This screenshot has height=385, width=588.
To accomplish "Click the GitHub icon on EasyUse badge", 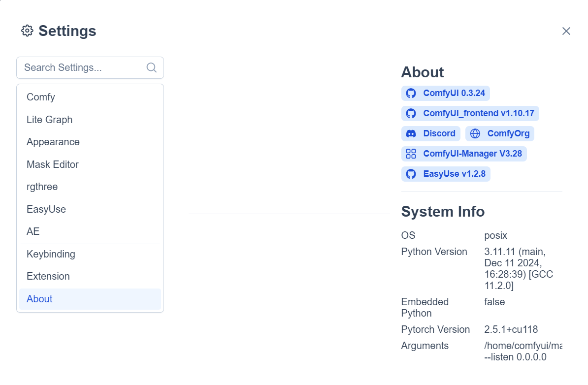I will (411, 174).
